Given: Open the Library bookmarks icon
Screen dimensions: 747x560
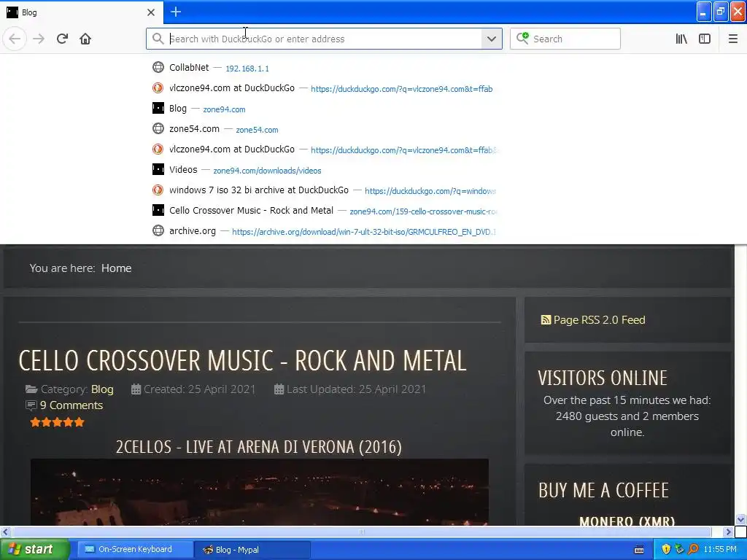Looking at the screenshot, I should 681,39.
